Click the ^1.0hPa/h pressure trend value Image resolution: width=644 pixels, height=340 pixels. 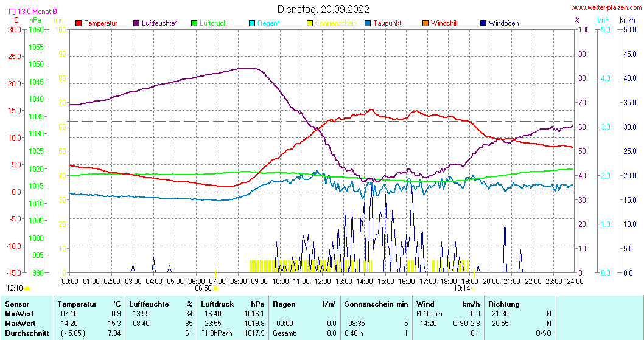click(x=217, y=333)
